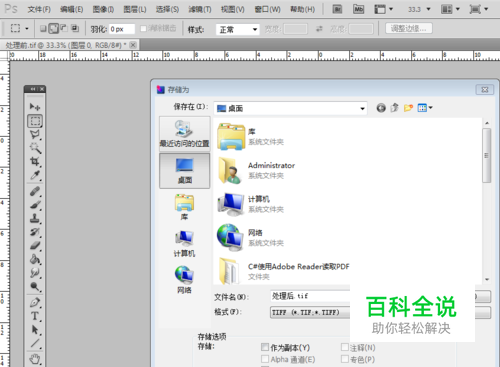
Task: Toggle the Alpha 通道(E) checkbox
Action: 265,359
